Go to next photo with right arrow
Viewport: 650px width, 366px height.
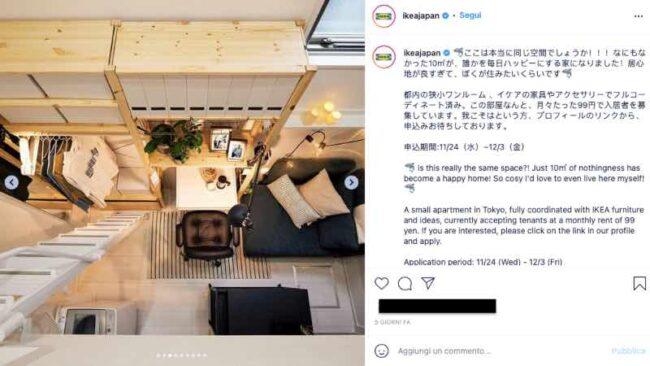tap(351, 182)
